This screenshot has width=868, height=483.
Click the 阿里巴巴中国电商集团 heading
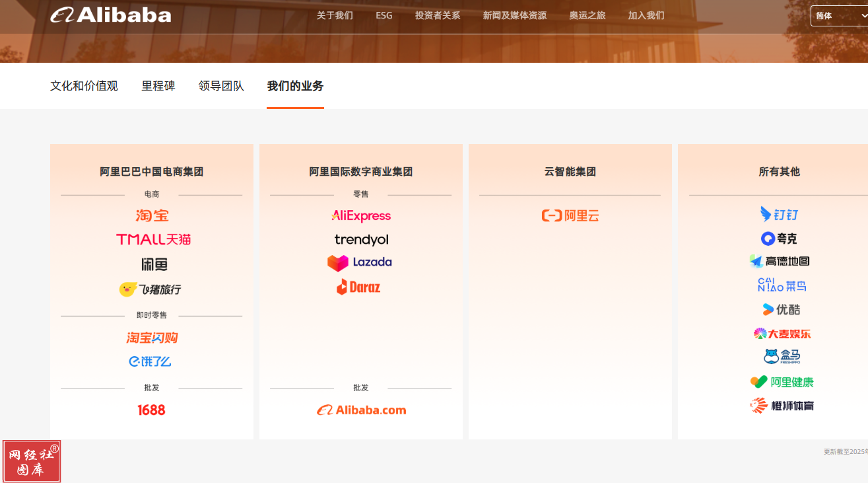152,172
